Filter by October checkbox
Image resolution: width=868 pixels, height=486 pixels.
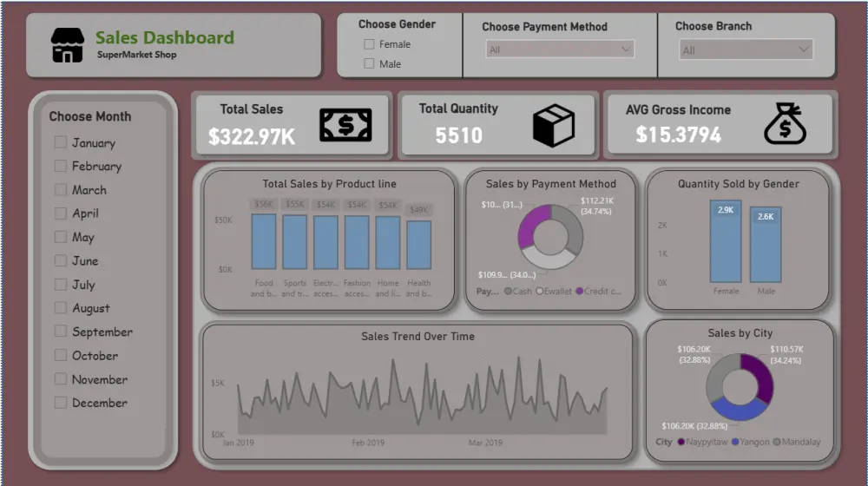61,355
